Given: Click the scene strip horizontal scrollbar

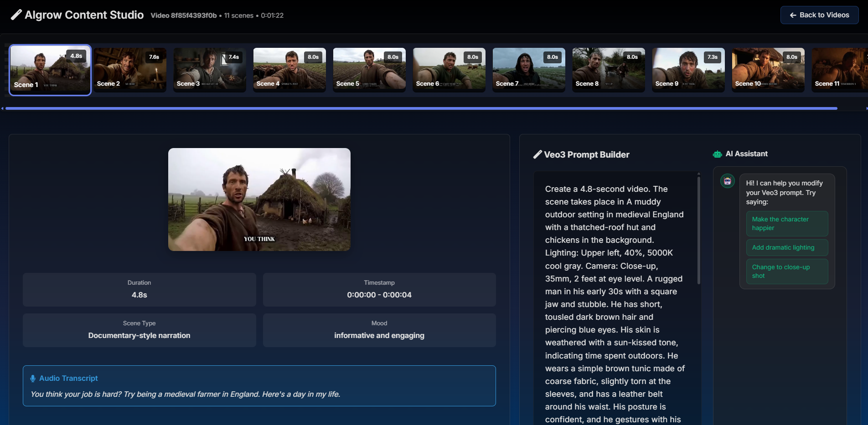Looking at the screenshot, I should (421, 108).
